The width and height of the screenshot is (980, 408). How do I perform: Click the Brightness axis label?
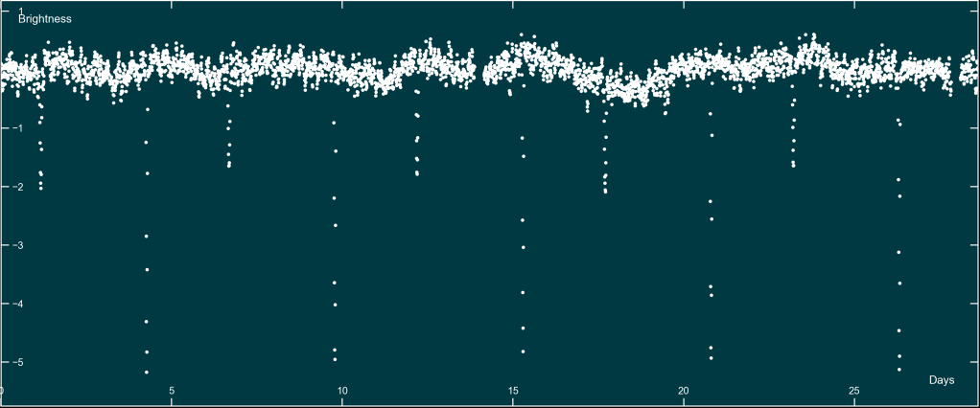45,19
